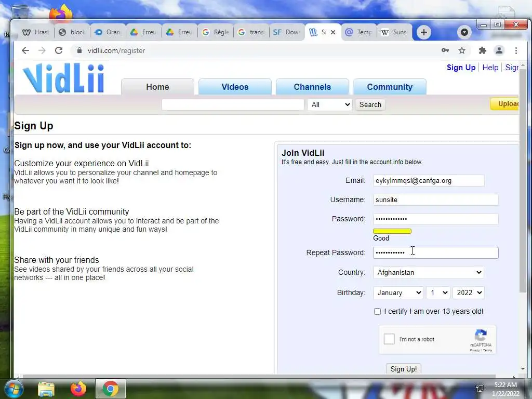
Task: Focus the Username field containing sunsite
Action: (x=436, y=199)
